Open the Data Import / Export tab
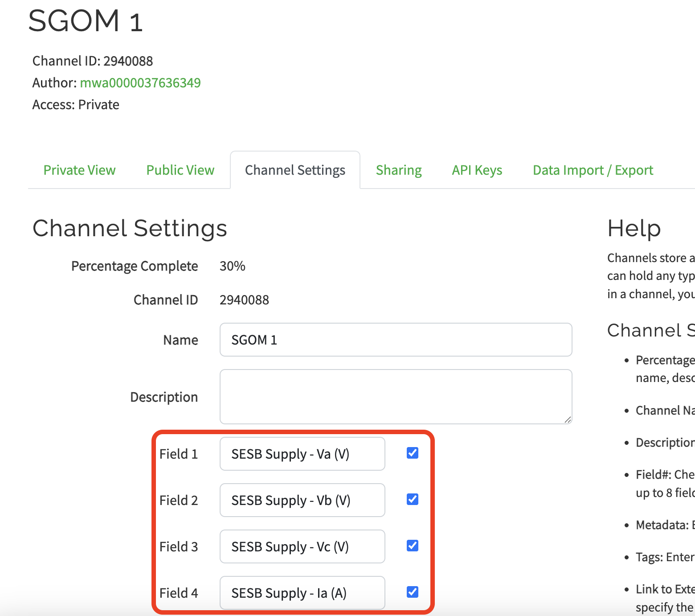 point(593,170)
